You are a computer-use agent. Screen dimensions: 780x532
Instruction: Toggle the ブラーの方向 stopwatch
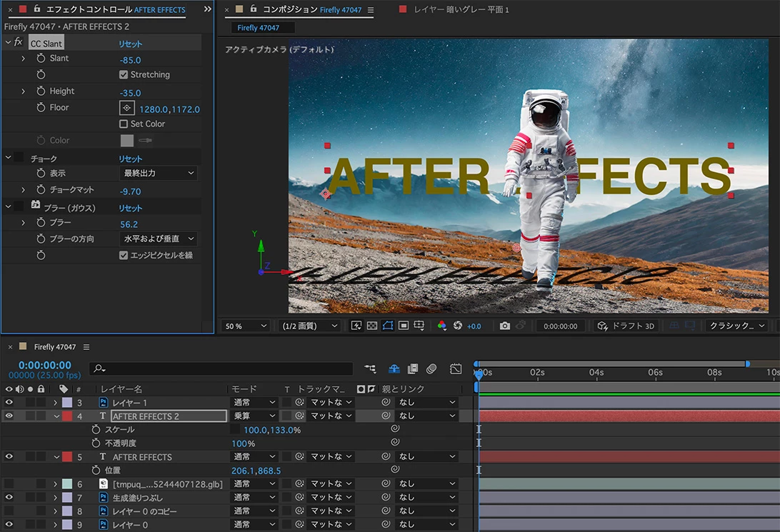click(x=41, y=239)
